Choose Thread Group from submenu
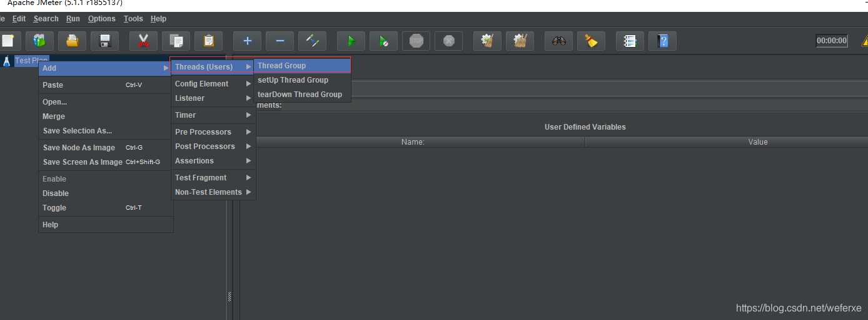 (303, 66)
